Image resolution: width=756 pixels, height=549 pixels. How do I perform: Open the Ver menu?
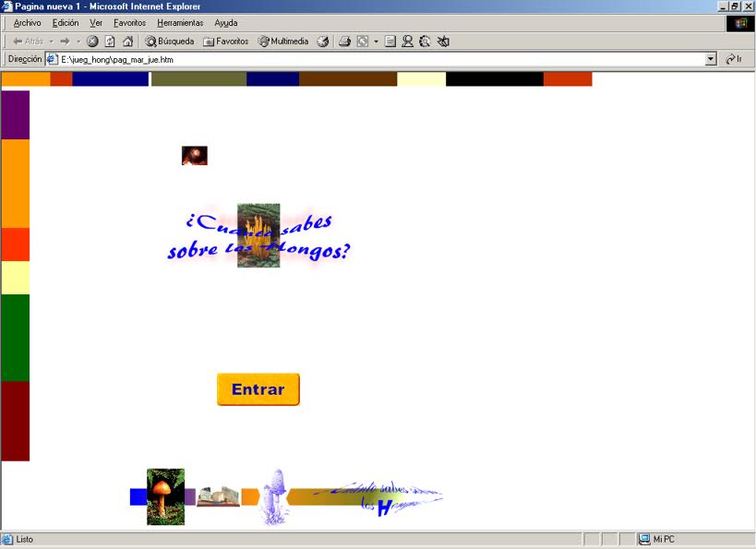(96, 23)
